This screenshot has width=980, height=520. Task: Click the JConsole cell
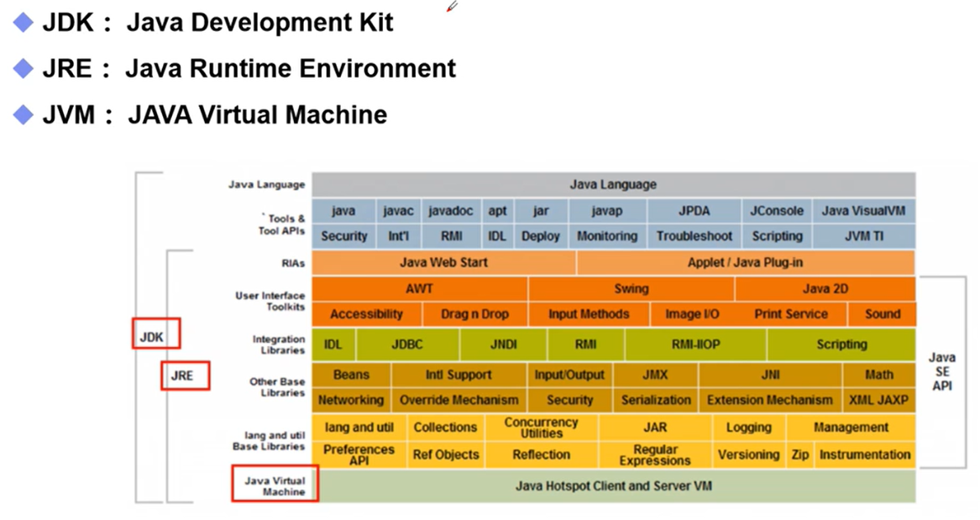click(777, 211)
